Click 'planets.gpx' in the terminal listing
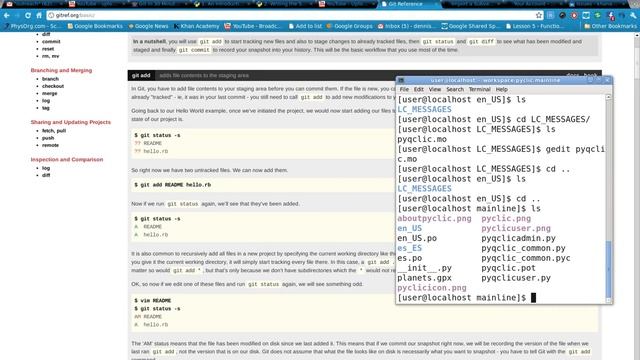 pyautogui.click(x=424, y=278)
